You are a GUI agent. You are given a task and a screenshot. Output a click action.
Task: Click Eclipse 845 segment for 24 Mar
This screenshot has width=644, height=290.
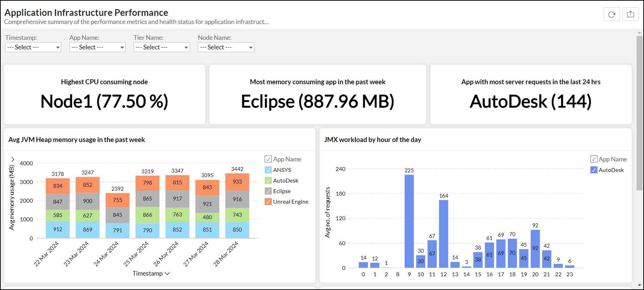[x=118, y=215]
